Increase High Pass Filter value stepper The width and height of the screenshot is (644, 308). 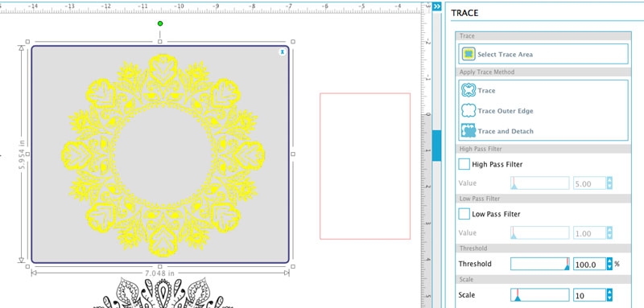point(609,180)
